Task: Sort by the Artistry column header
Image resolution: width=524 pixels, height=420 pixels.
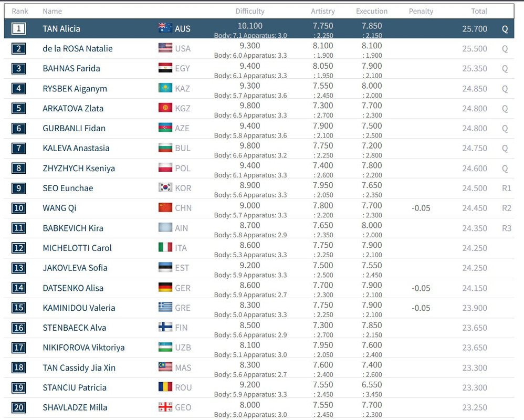Action: [323, 11]
